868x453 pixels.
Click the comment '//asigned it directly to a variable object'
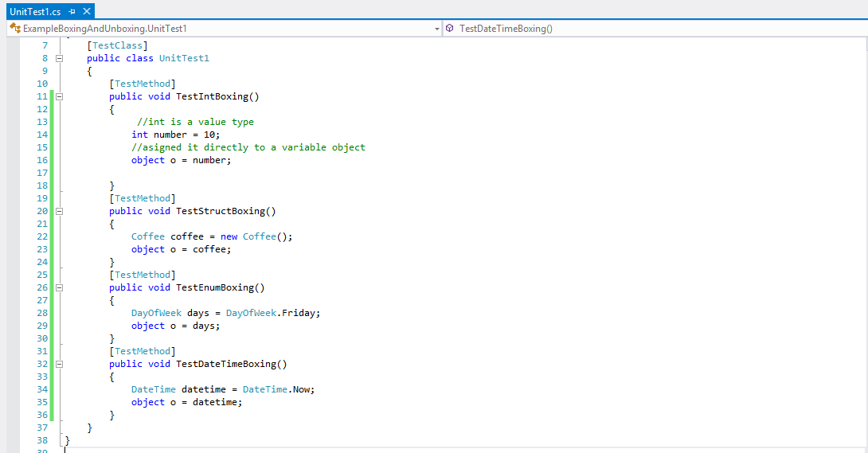pos(248,147)
